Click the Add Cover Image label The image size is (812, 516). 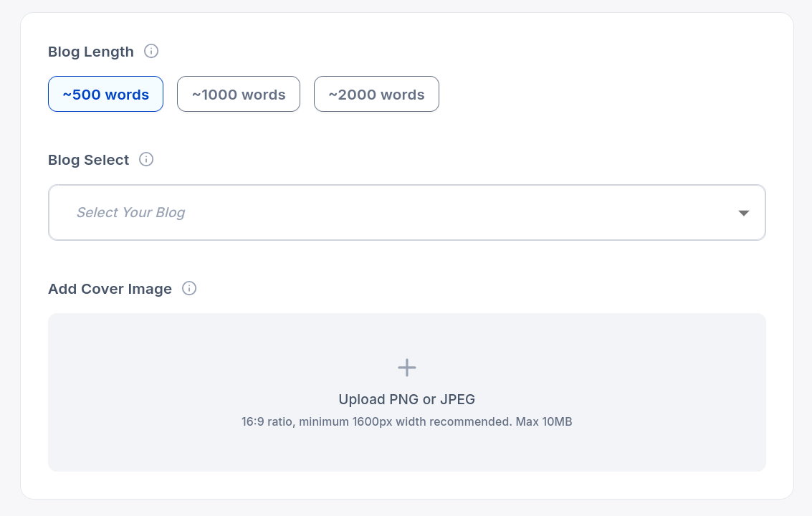(110, 289)
